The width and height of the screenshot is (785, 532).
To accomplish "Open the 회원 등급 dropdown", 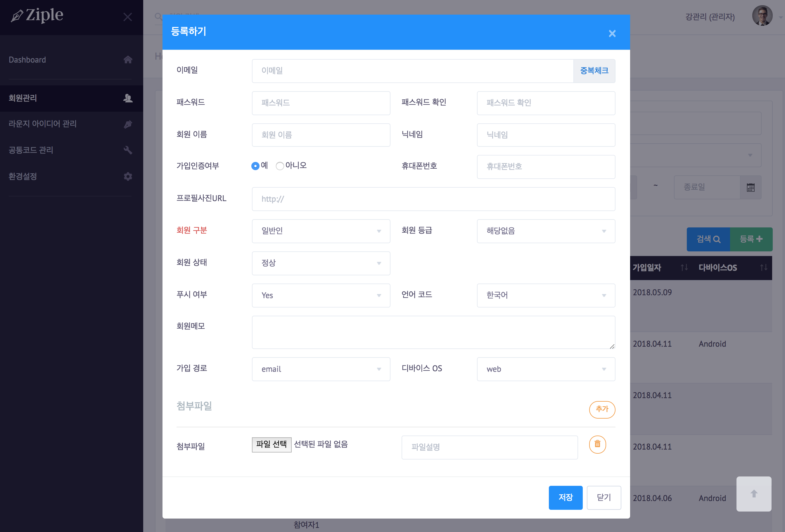I will (x=546, y=231).
